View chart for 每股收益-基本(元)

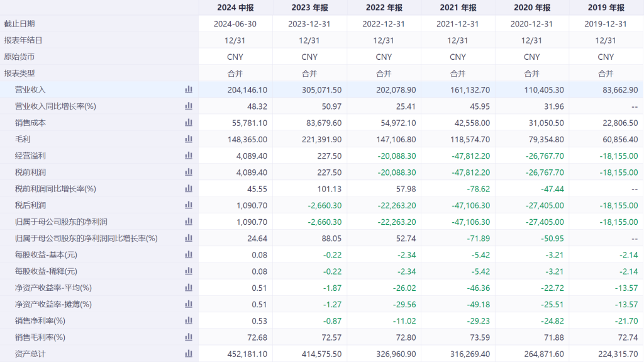click(x=188, y=254)
